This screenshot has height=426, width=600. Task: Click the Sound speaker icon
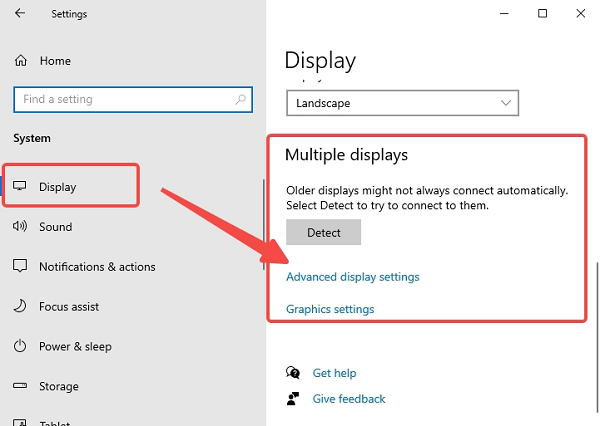20,227
